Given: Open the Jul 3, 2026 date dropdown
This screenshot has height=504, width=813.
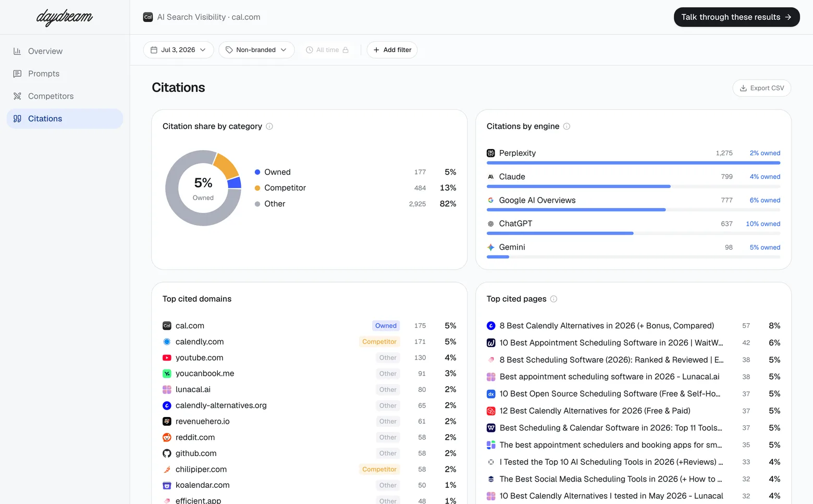Looking at the screenshot, I should pos(178,50).
